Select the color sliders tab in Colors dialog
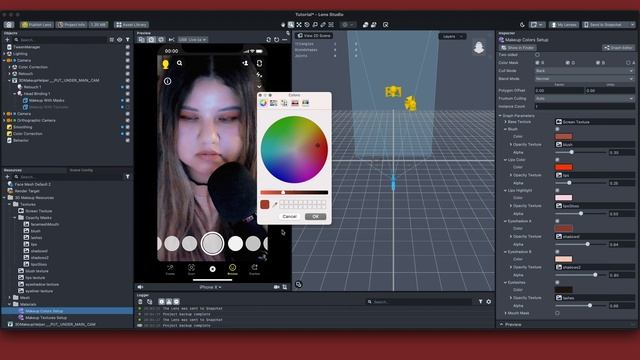Screen dimensions: 640x360 click(x=273, y=103)
